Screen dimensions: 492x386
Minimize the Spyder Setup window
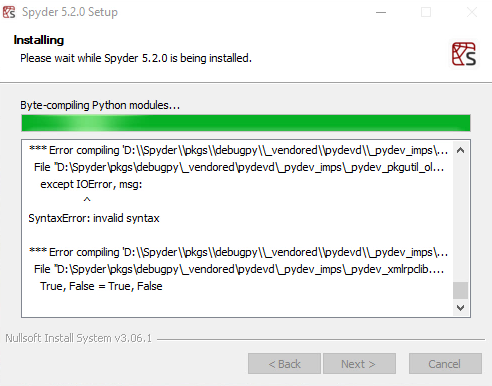pyautogui.click(x=381, y=12)
